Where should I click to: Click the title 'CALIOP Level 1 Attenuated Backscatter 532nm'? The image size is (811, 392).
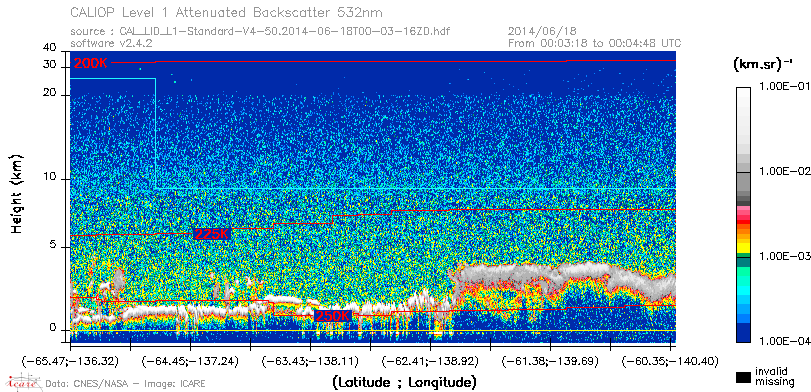tap(227, 12)
